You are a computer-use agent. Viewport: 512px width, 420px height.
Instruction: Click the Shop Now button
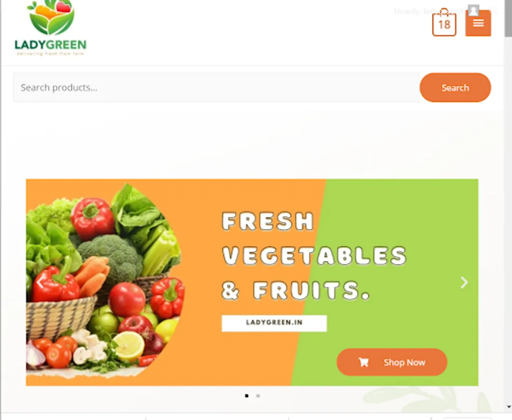392,362
